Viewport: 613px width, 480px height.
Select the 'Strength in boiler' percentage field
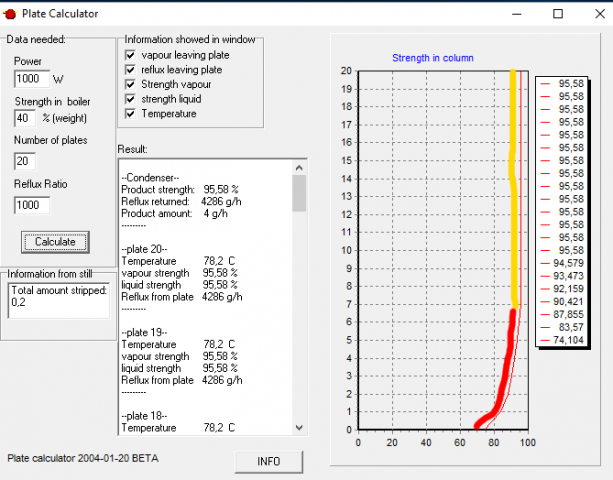tap(26, 118)
